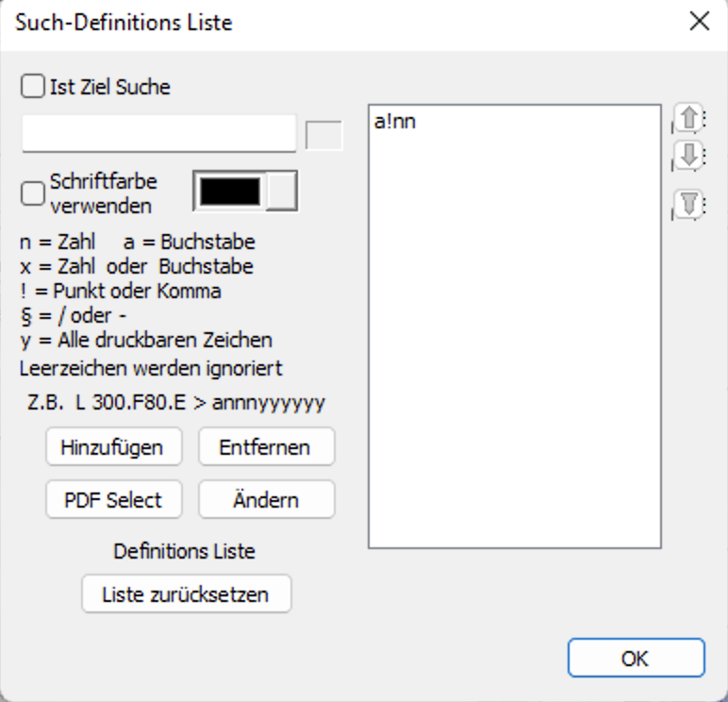Click the Ändern button
The image size is (728, 702).
pyautogui.click(x=267, y=499)
